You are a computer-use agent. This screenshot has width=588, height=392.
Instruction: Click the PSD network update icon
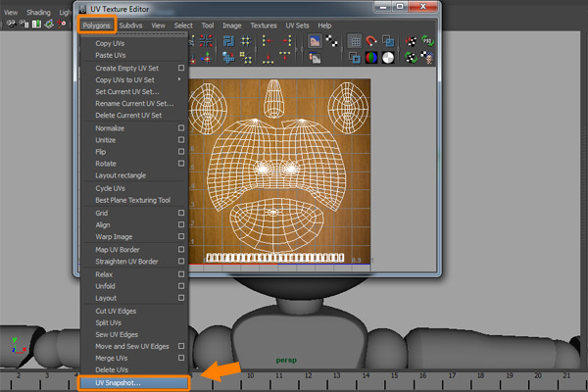428,41
